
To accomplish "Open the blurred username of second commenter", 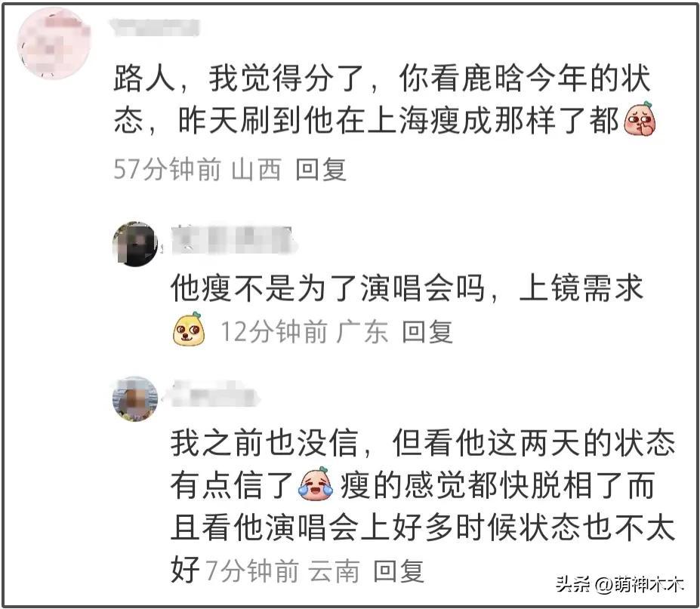I will (232, 239).
